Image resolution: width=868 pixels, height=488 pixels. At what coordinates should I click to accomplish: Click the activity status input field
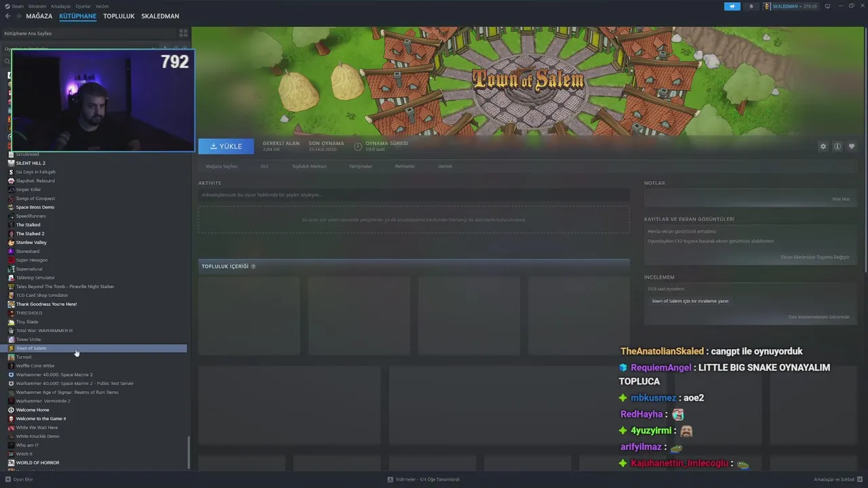pos(414,195)
